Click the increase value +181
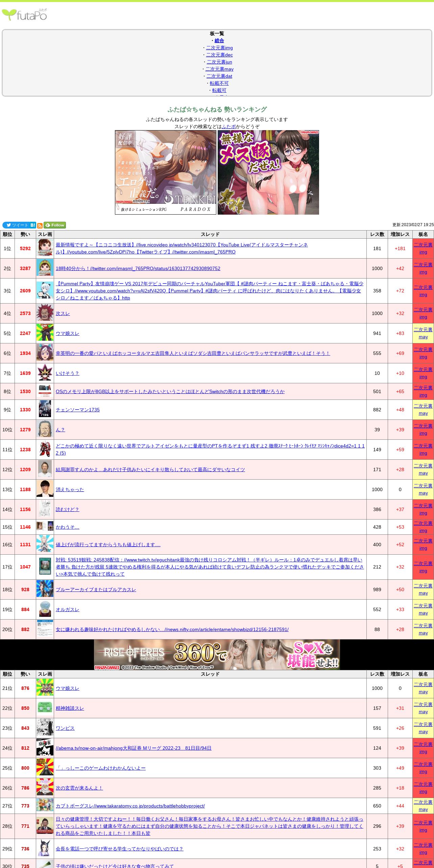Viewport: 434px width, 868px height. click(400, 248)
